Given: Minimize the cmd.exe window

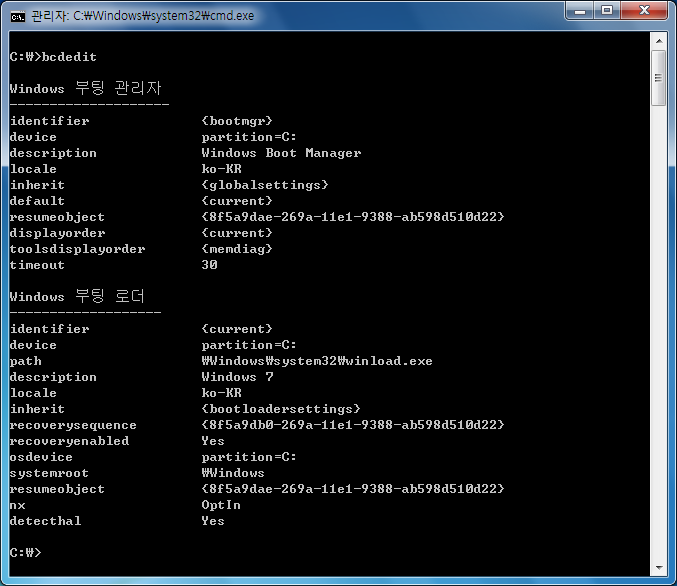Looking at the screenshot, I should point(580,10).
